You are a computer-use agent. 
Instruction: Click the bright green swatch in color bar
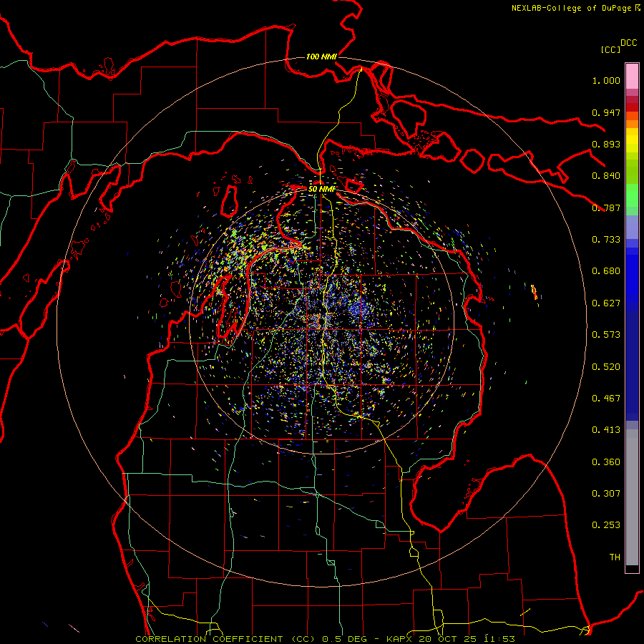tap(632, 195)
